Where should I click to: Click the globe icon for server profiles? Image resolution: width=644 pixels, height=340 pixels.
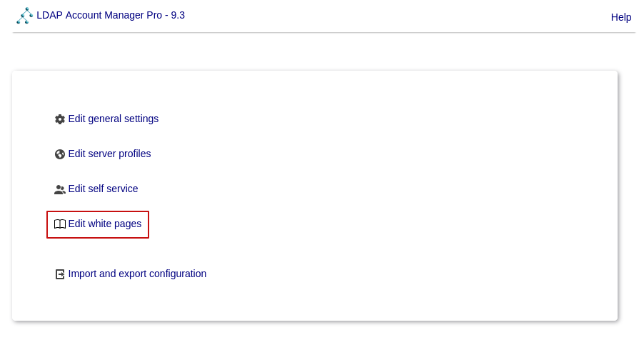pos(60,154)
